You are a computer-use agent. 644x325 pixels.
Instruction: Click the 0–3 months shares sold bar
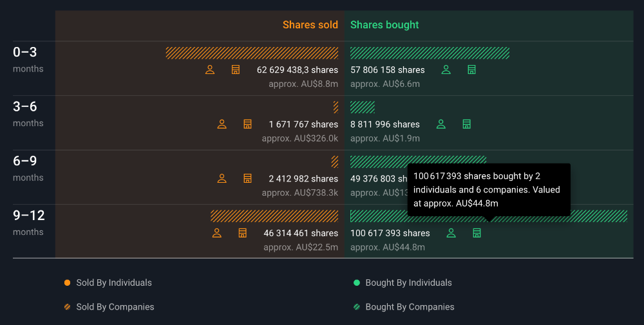pyautogui.click(x=252, y=53)
